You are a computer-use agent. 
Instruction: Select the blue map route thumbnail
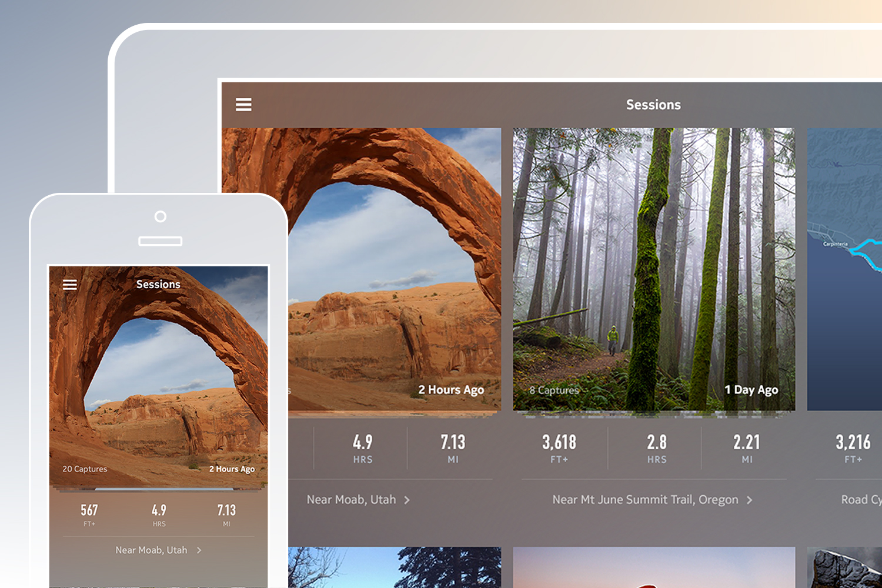844,269
